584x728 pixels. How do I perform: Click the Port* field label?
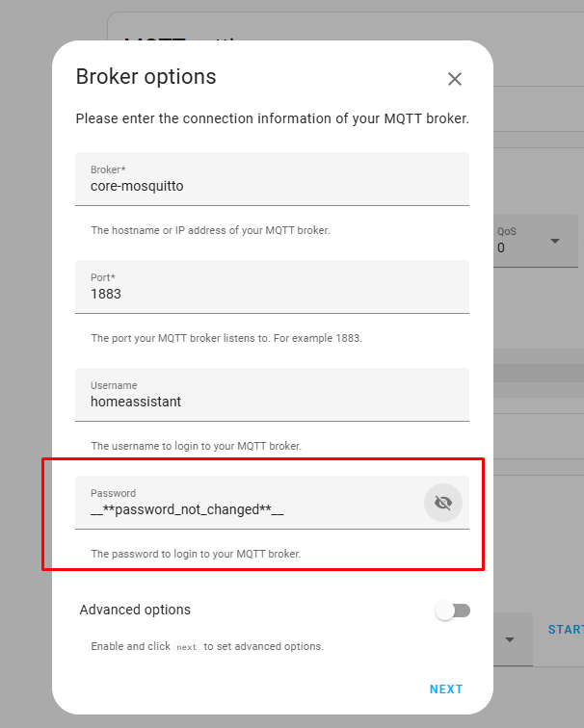point(103,277)
